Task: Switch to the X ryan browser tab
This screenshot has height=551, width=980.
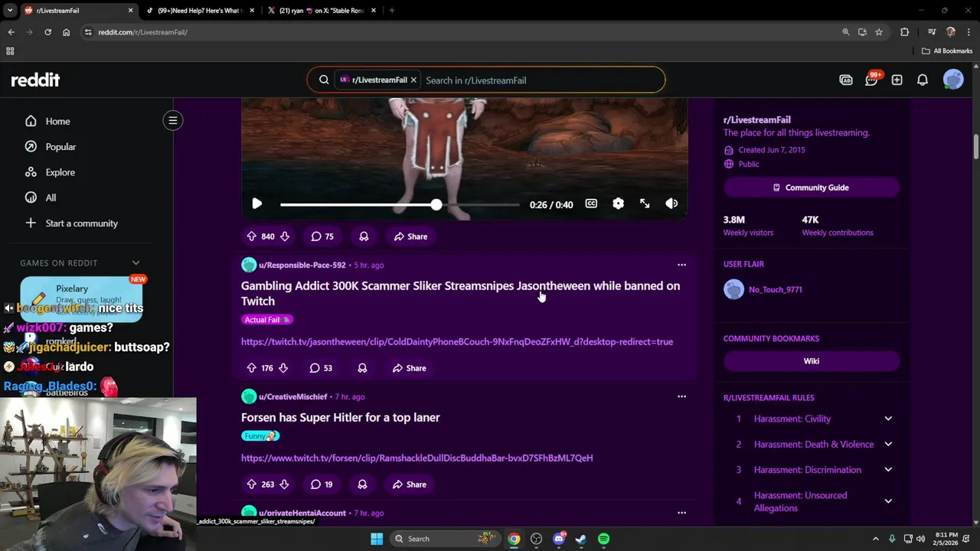Action: click(x=322, y=11)
